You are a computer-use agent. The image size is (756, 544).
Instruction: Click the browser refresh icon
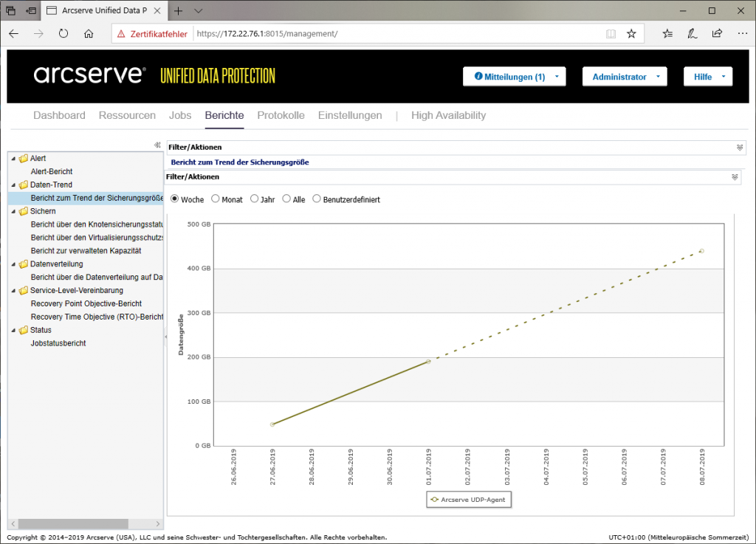click(x=63, y=33)
